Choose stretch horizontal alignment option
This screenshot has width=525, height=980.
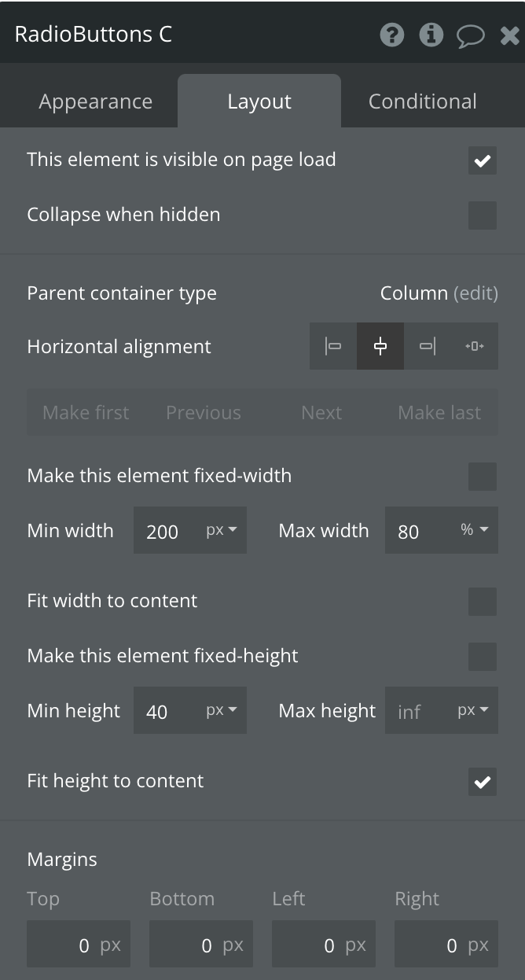tap(475, 346)
